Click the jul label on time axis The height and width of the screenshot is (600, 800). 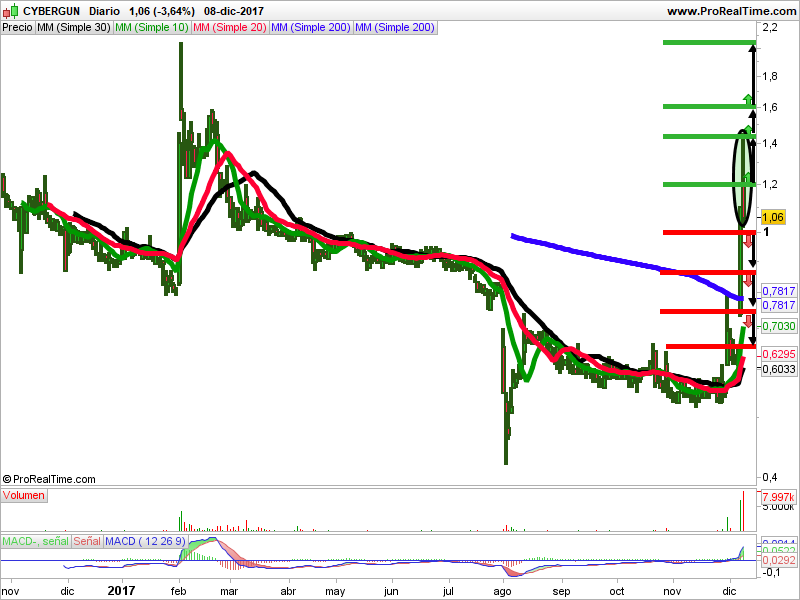[x=448, y=591]
